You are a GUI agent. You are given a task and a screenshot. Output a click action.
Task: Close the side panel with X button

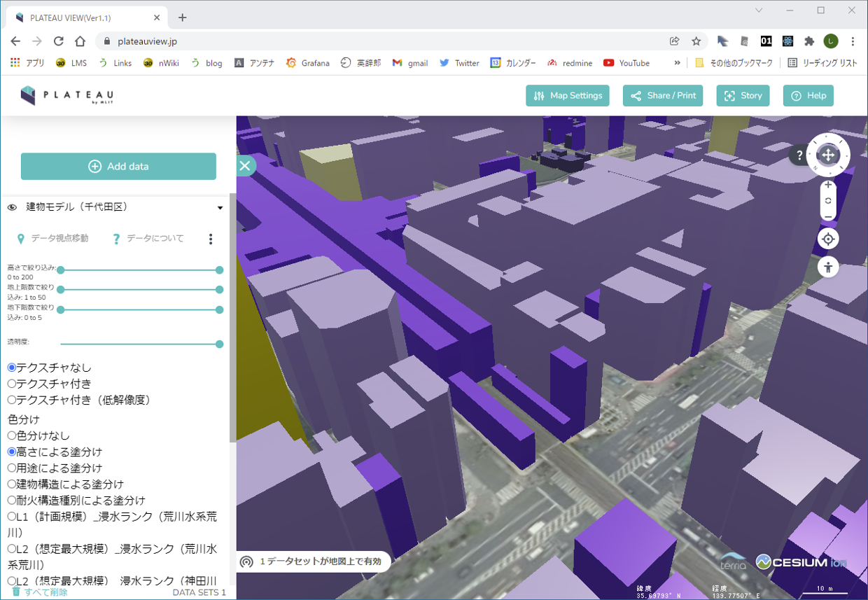click(x=244, y=165)
